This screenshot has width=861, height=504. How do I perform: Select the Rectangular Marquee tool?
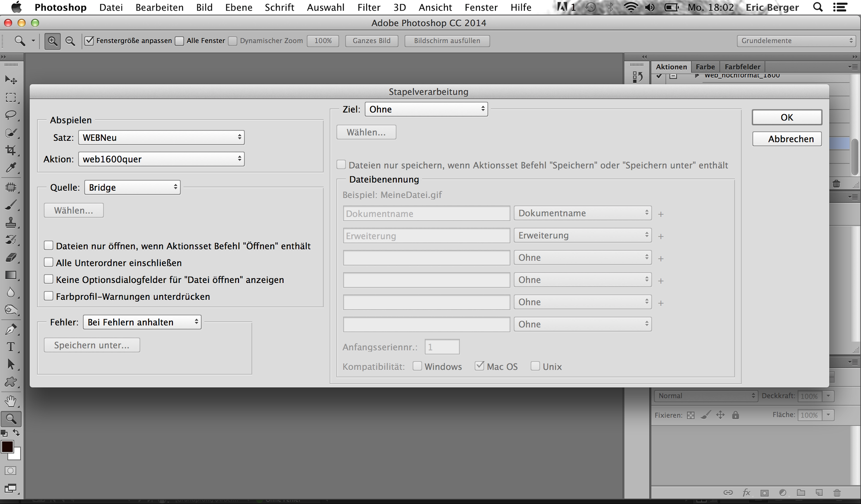pyautogui.click(x=11, y=98)
